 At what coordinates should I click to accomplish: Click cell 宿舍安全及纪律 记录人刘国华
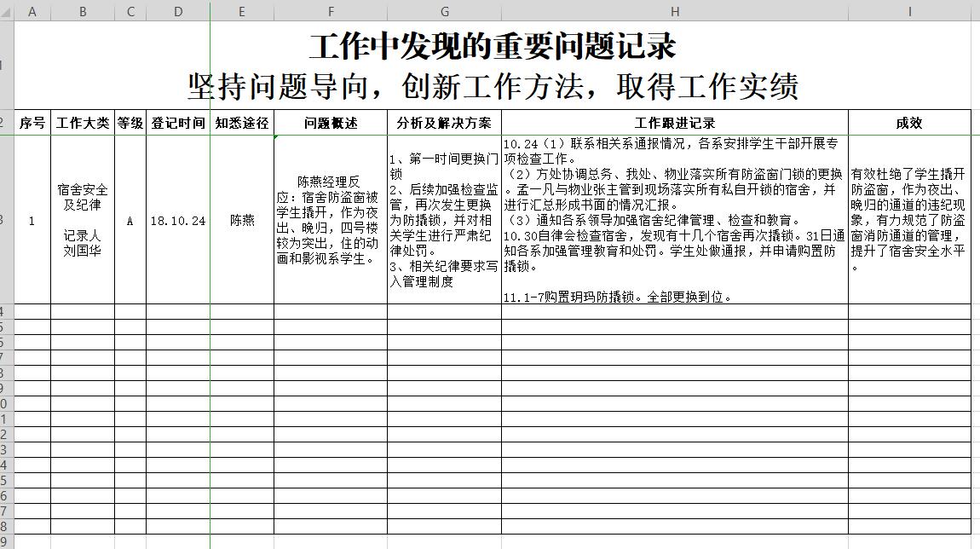(83, 220)
